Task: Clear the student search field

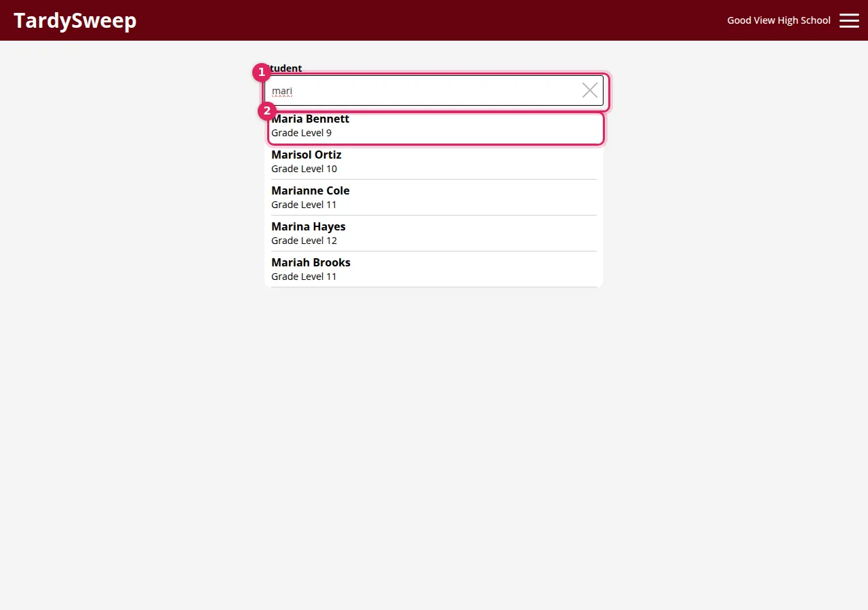Action: 590,90
